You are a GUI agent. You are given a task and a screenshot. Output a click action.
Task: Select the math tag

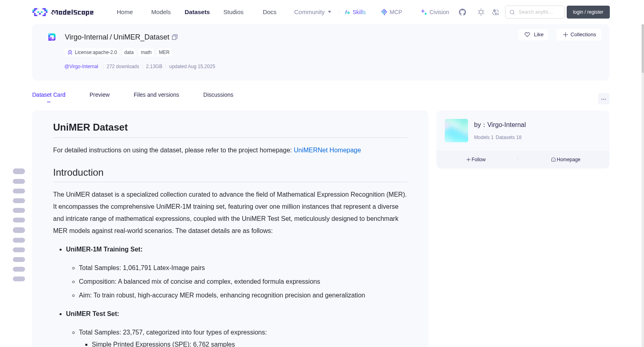(146, 52)
